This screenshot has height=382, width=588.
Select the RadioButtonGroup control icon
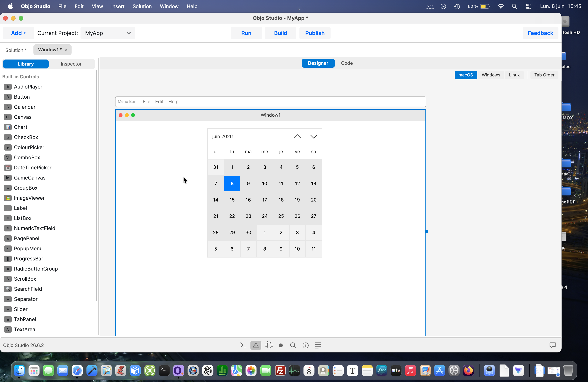tap(8, 269)
